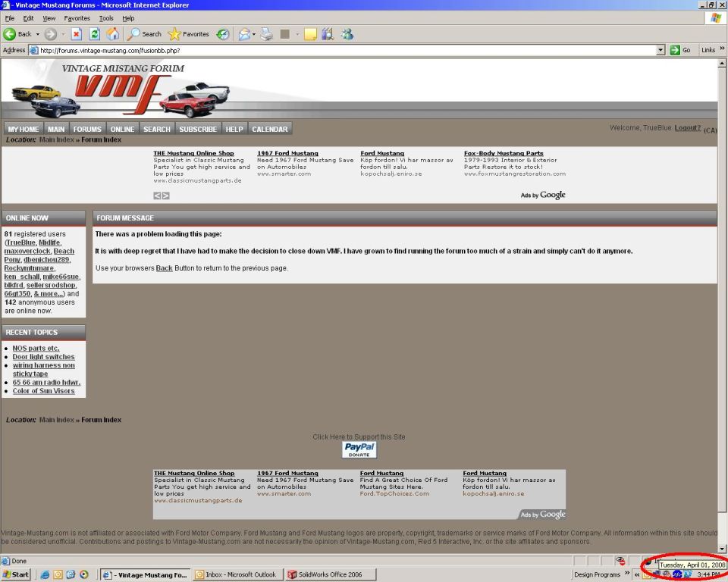Open the address bar URL dropdown

point(661,50)
